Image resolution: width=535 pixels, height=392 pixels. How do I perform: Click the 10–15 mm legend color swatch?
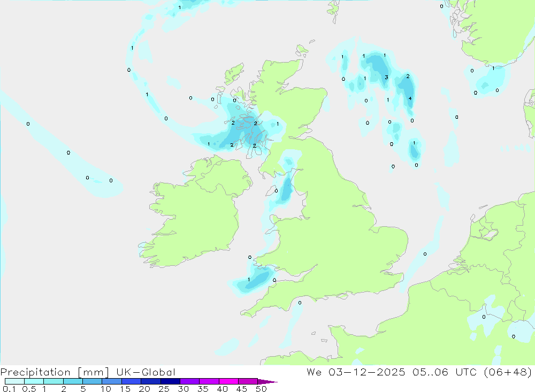112,381
